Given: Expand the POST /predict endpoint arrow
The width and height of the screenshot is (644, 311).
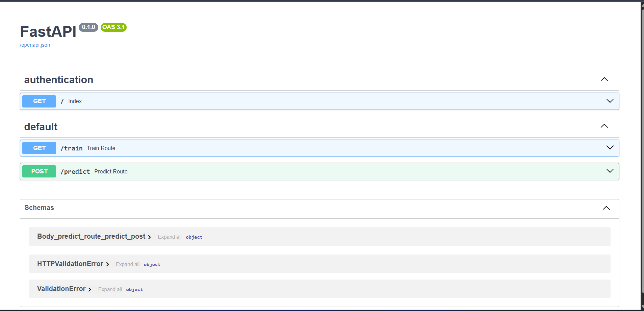Looking at the screenshot, I should 610,171.
